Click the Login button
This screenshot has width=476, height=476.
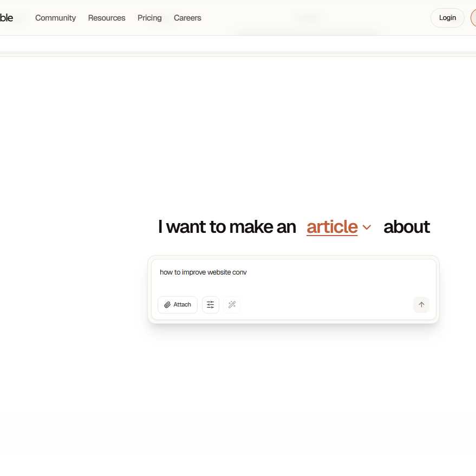[447, 18]
